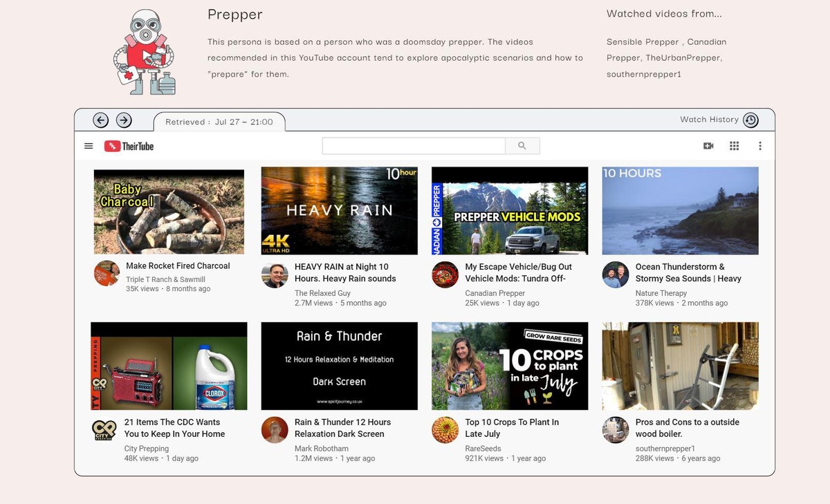This screenshot has height=504, width=830.
Task: Click channel name southernprepper1 under boiler video
Action: click(665, 449)
